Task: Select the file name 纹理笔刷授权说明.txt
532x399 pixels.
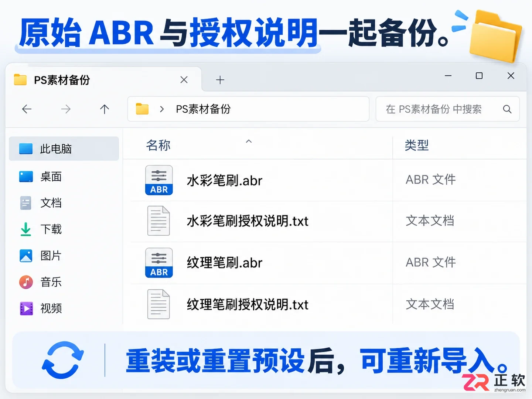Action: point(248,305)
